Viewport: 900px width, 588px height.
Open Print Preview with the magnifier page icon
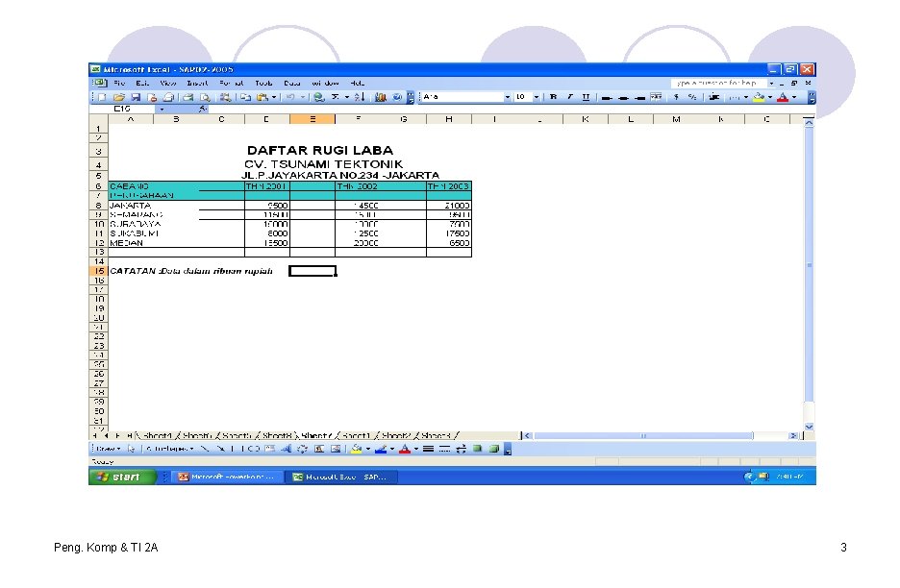click(205, 98)
